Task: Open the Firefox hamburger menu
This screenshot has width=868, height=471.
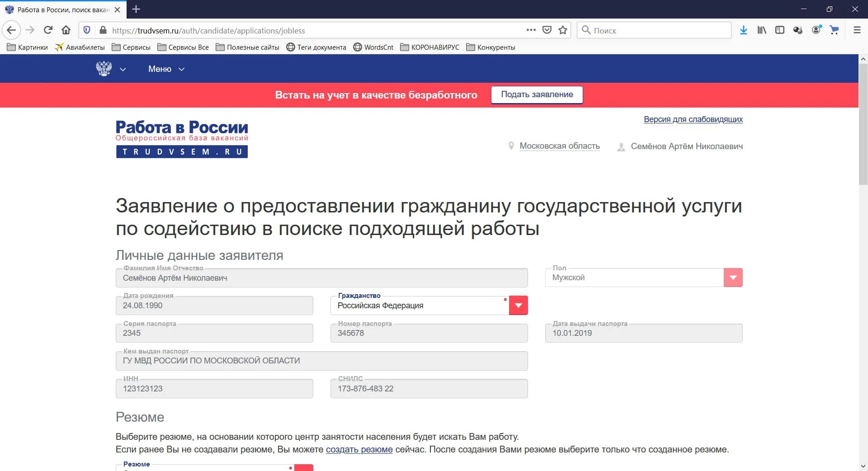Action: [857, 30]
